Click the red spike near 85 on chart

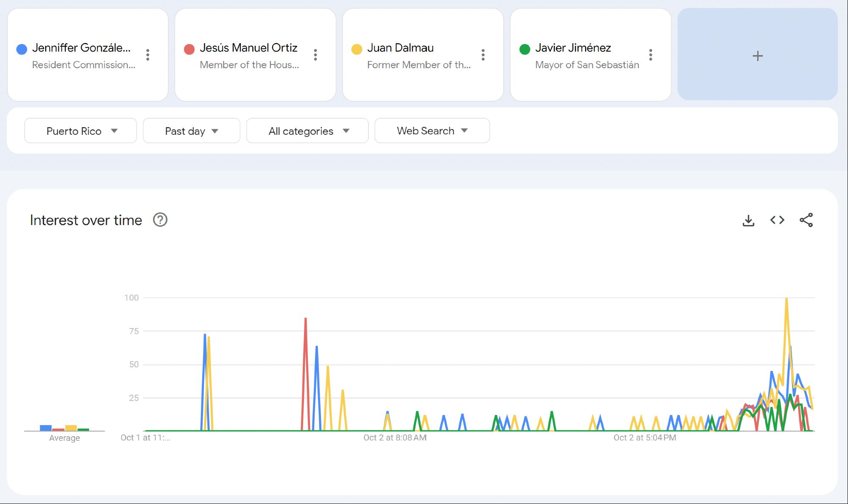click(x=305, y=319)
